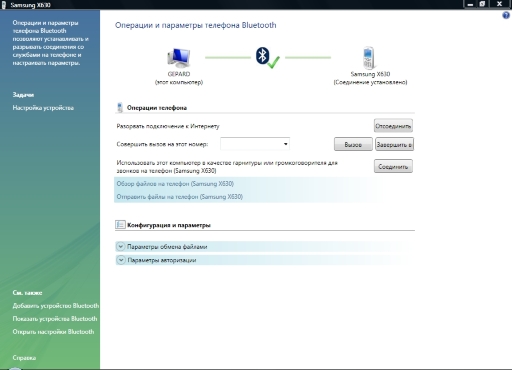This screenshot has height=370, width=512.
Task: Open the phone number dropdown list
Action: tap(285, 144)
